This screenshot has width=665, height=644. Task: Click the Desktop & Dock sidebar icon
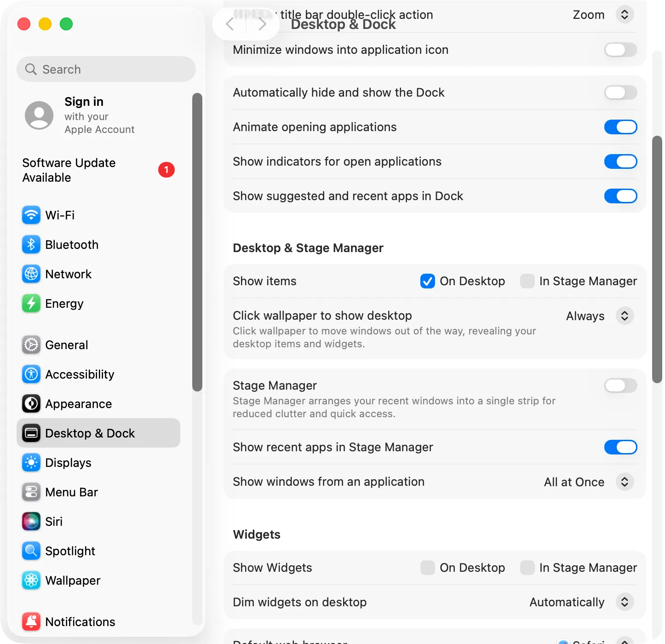tap(31, 433)
